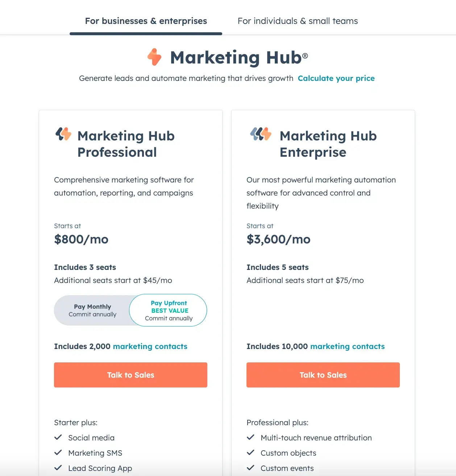Click the Marketing Hub Professional tier icon
Screen dimensions: 456x476
63,134
